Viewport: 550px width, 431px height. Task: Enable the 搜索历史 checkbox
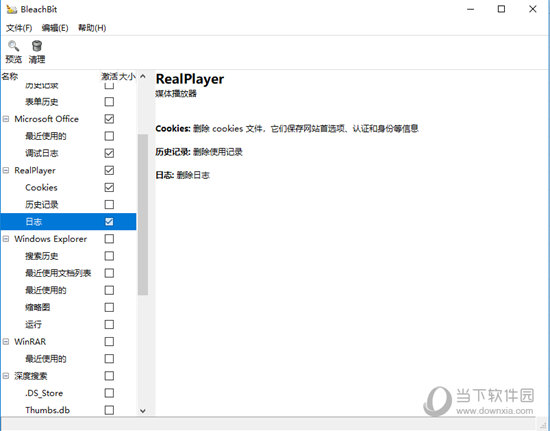tap(109, 256)
